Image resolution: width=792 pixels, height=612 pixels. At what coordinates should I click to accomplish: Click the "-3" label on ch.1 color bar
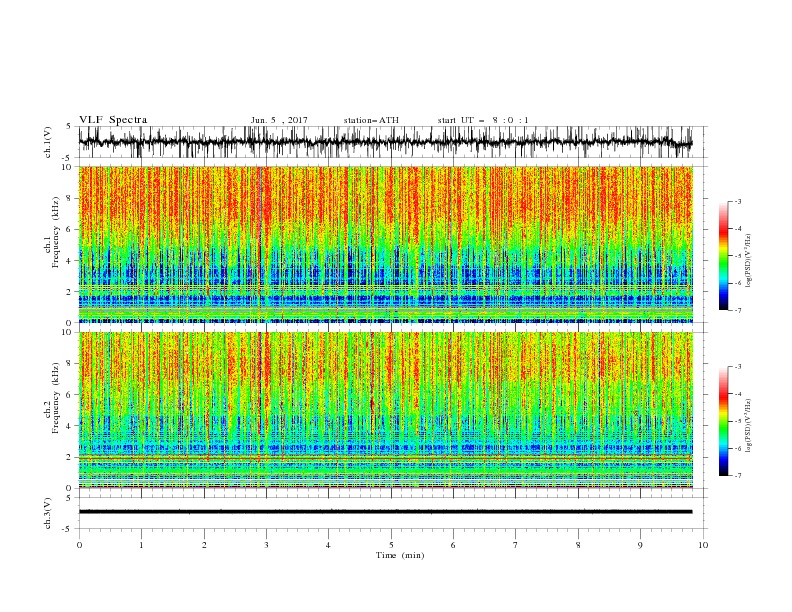pyautogui.click(x=738, y=201)
